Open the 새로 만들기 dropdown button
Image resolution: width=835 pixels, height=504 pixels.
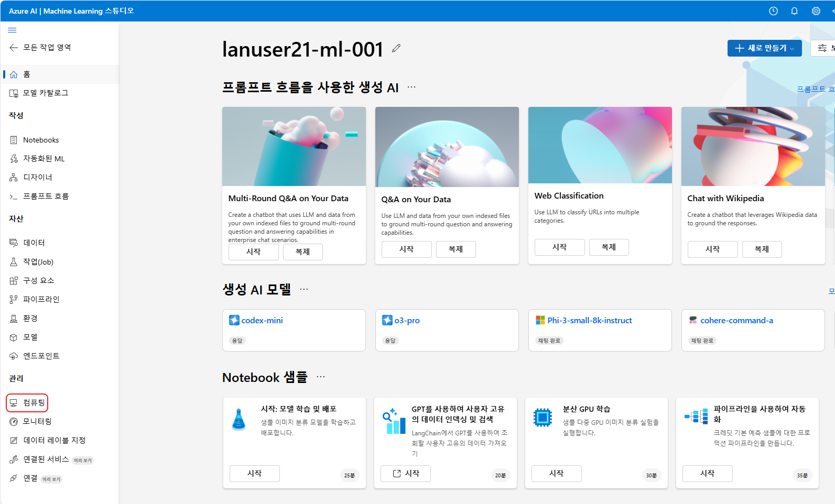click(x=764, y=48)
